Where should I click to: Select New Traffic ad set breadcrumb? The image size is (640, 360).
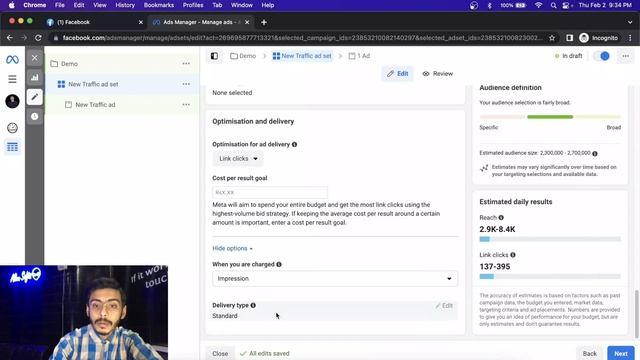(302, 56)
